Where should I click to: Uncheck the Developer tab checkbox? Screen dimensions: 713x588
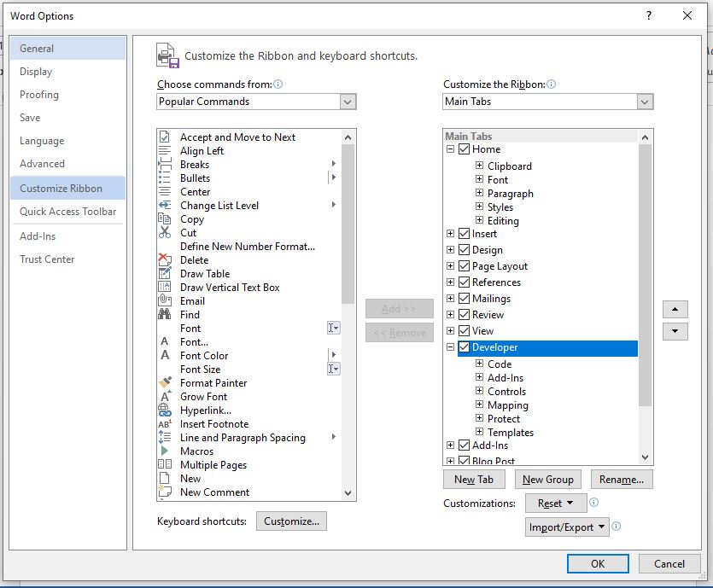[x=464, y=347]
